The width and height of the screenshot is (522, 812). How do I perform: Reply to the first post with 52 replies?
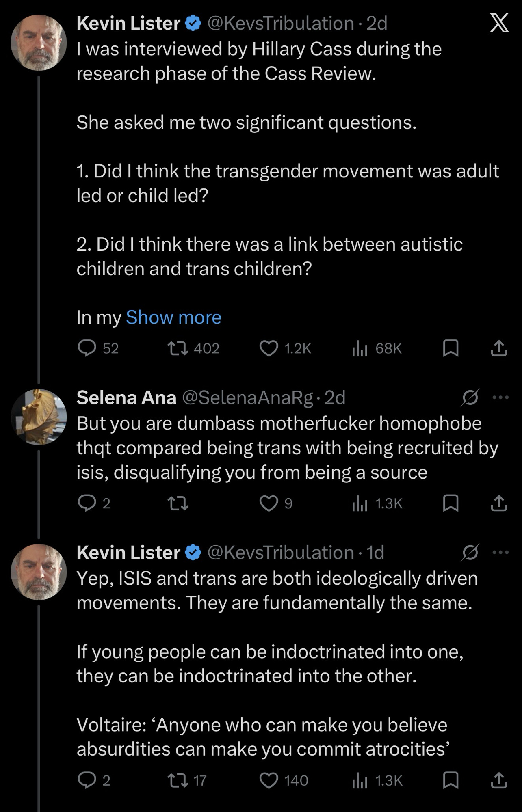(87, 348)
